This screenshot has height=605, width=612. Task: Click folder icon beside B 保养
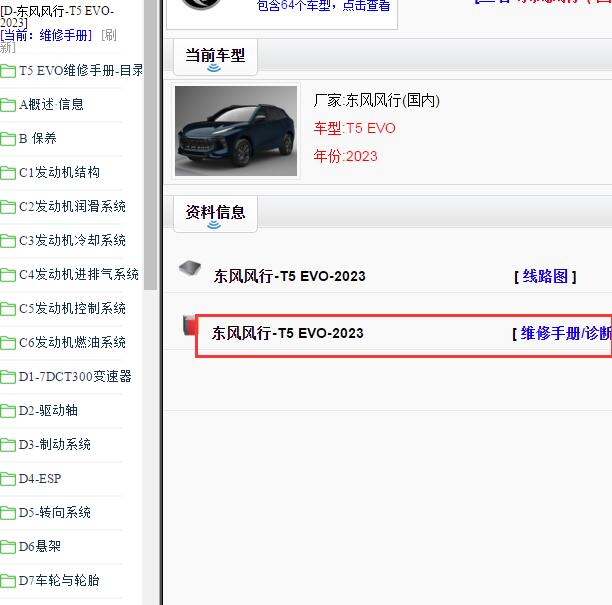pos(8,139)
